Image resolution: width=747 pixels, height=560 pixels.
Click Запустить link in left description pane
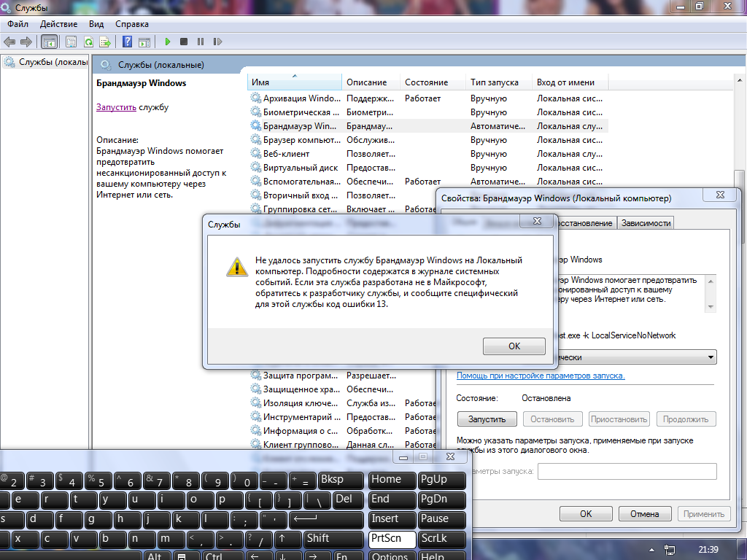116,107
